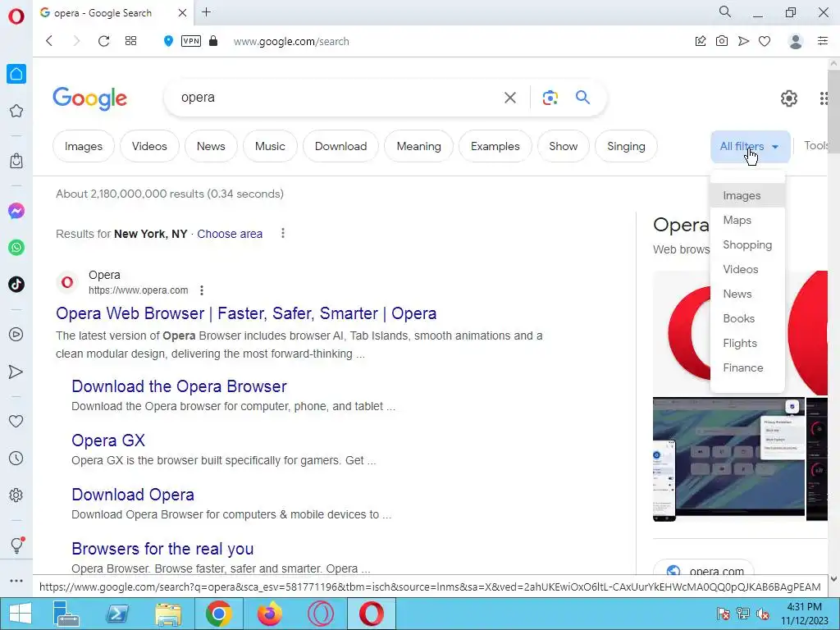Select the Meaning filter chip
The image size is (840, 630).
(x=419, y=146)
